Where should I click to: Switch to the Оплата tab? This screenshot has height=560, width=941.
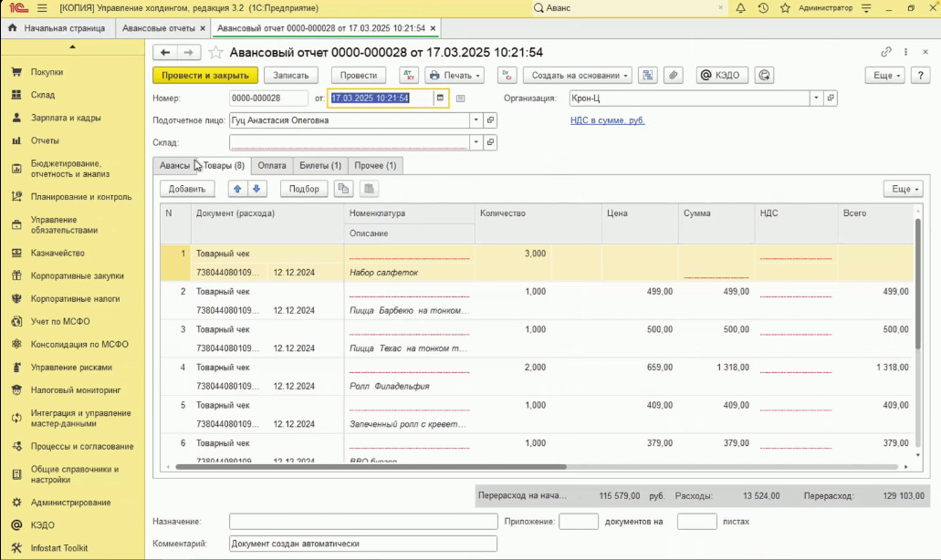tap(271, 165)
